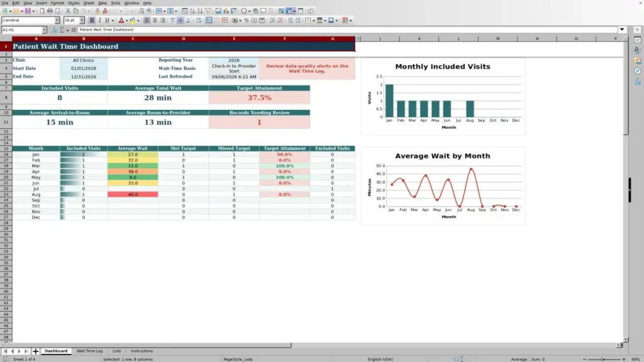Click the formula input line

347,30
